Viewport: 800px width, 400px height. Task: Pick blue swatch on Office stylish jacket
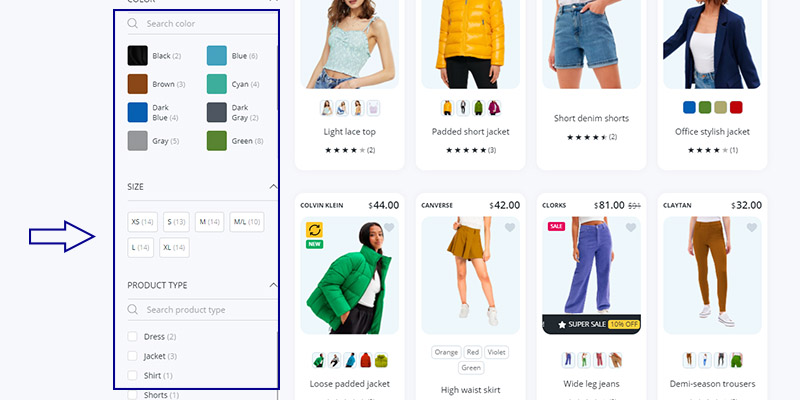coord(689,107)
